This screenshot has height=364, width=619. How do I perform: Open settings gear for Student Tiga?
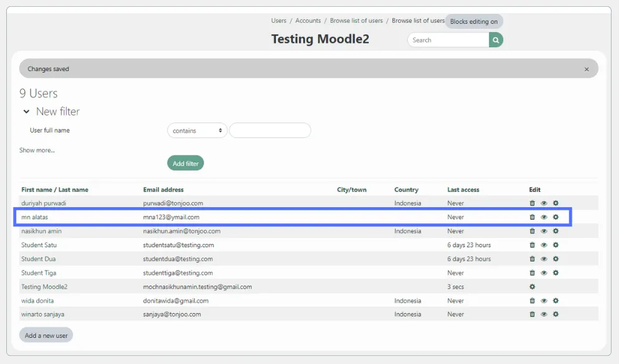pos(555,273)
